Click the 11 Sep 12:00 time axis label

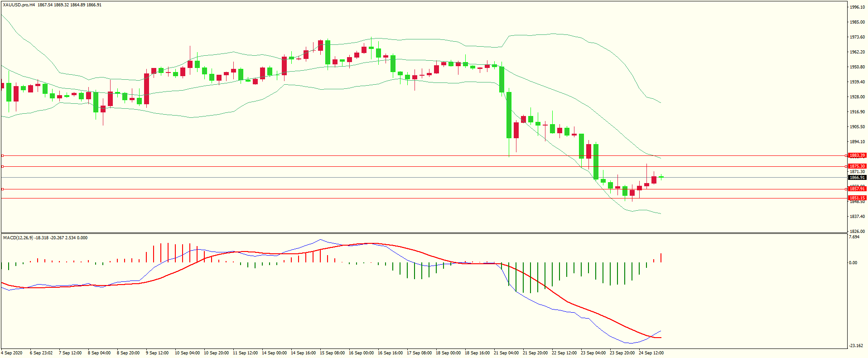[x=245, y=353]
